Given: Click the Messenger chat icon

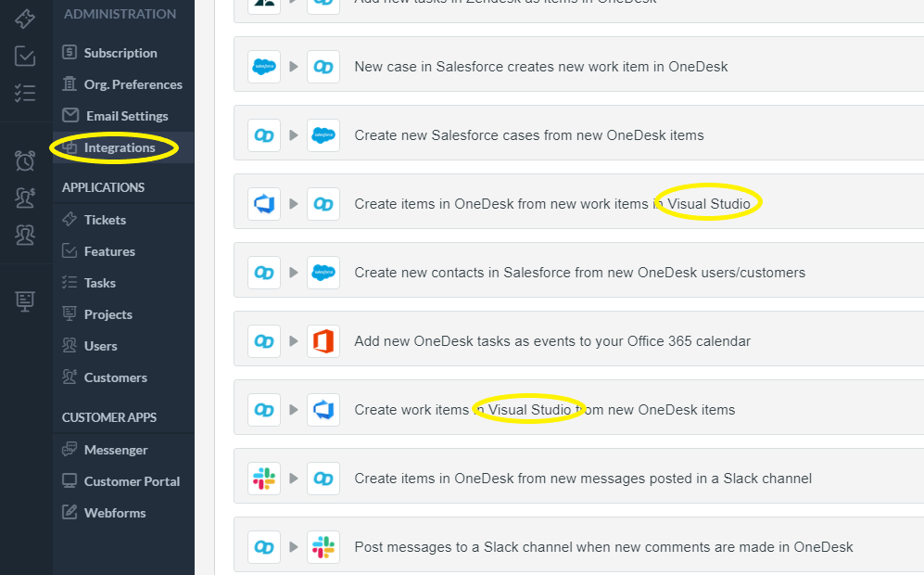Looking at the screenshot, I should 70,449.
